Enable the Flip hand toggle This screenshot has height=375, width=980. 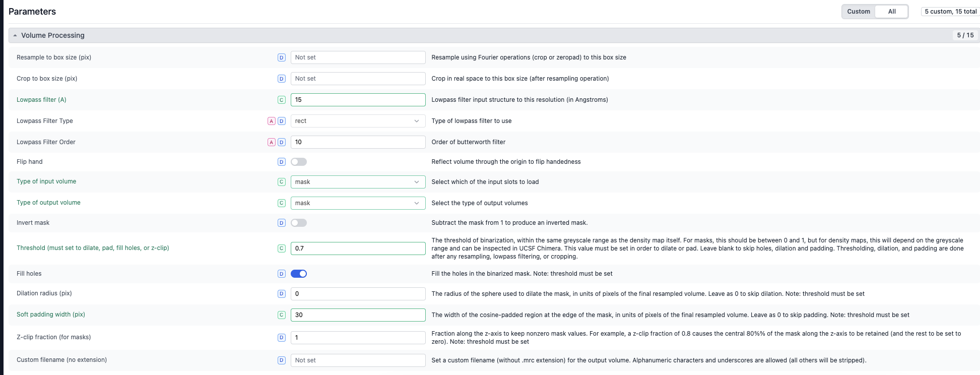[299, 162]
